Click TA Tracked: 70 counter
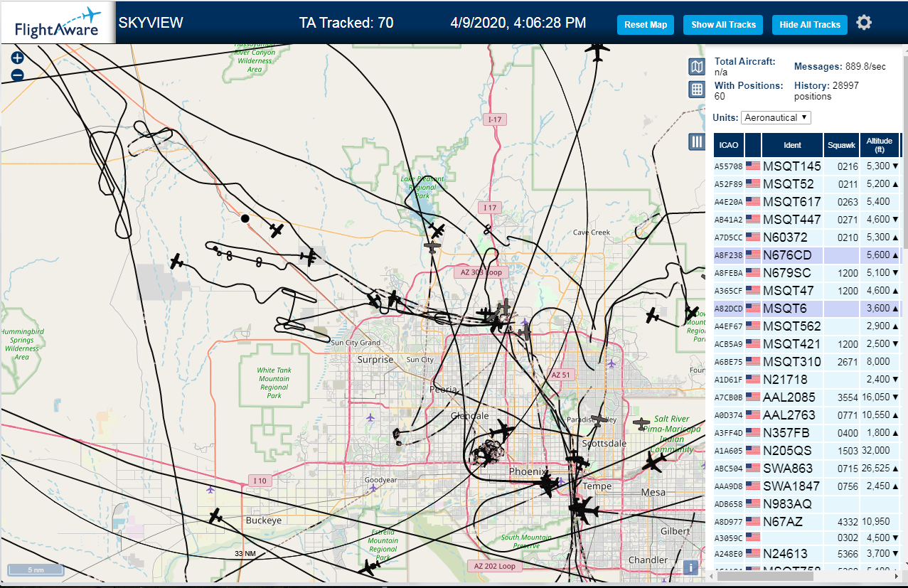 (346, 23)
